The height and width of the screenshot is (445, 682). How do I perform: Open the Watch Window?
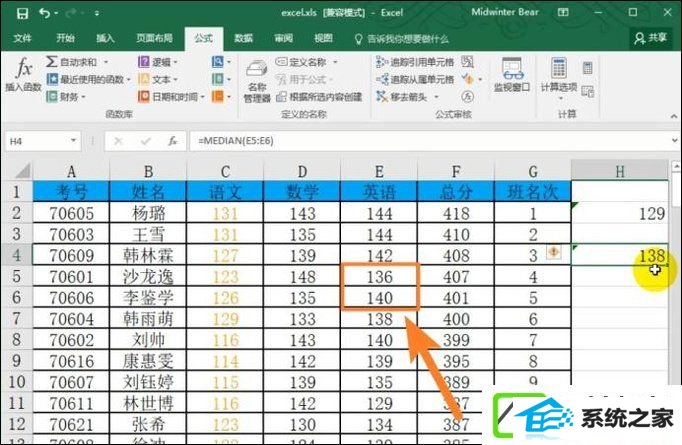(x=512, y=75)
